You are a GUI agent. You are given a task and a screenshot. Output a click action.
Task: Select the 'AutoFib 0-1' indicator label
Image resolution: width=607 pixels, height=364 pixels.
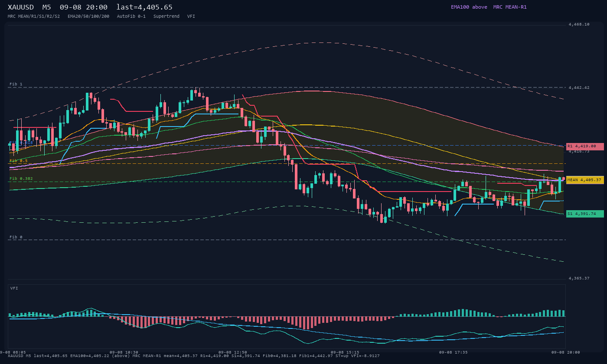[x=131, y=16]
